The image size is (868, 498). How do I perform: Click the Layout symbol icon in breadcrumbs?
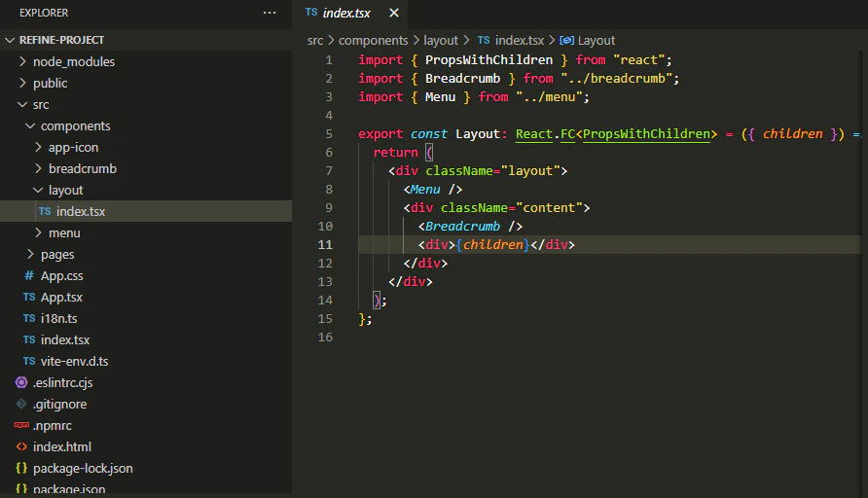pyautogui.click(x=567, y=40)
